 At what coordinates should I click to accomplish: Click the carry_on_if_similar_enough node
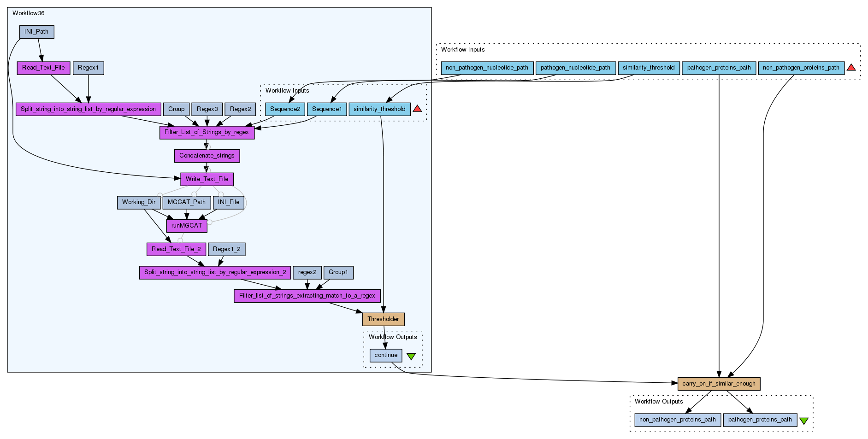(x=719, y=384)
